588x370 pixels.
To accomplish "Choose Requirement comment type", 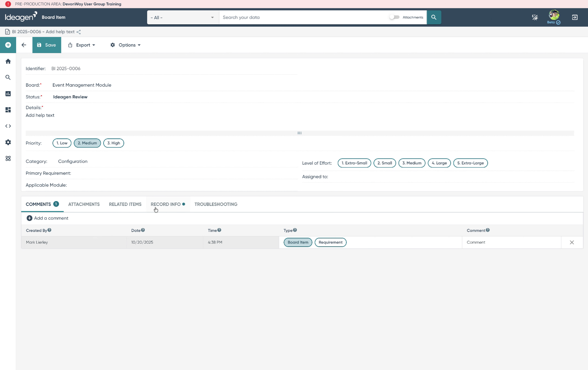I will click(331, 243).
